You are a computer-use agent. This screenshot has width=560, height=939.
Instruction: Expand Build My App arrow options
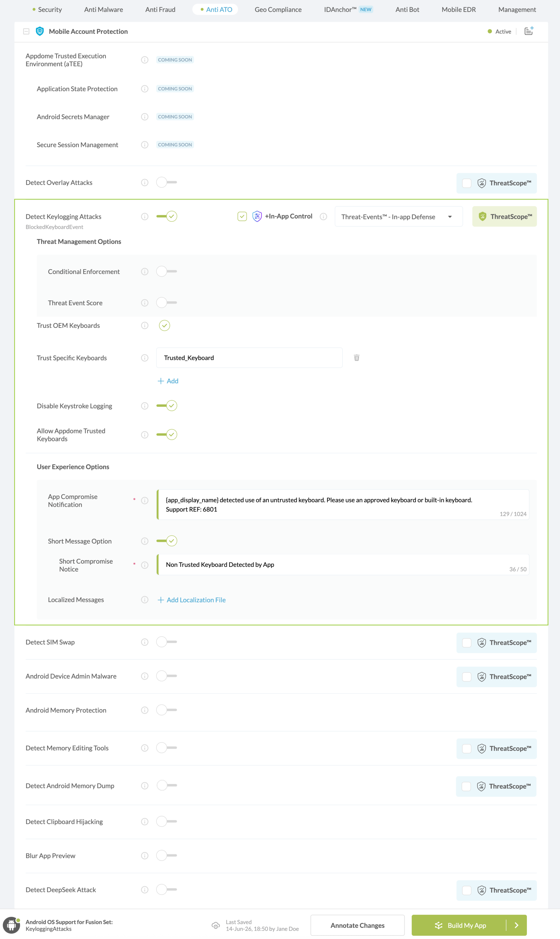[x=516, y=925]
